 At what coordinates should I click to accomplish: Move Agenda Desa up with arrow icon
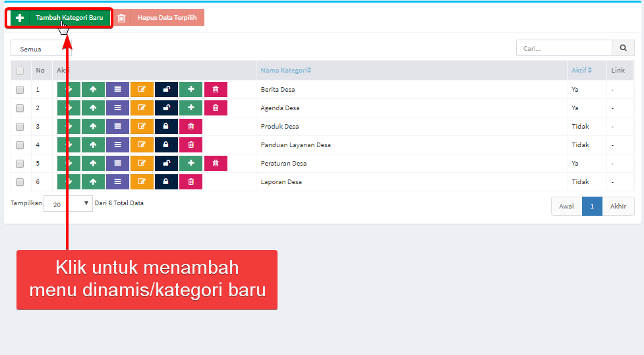93,108
